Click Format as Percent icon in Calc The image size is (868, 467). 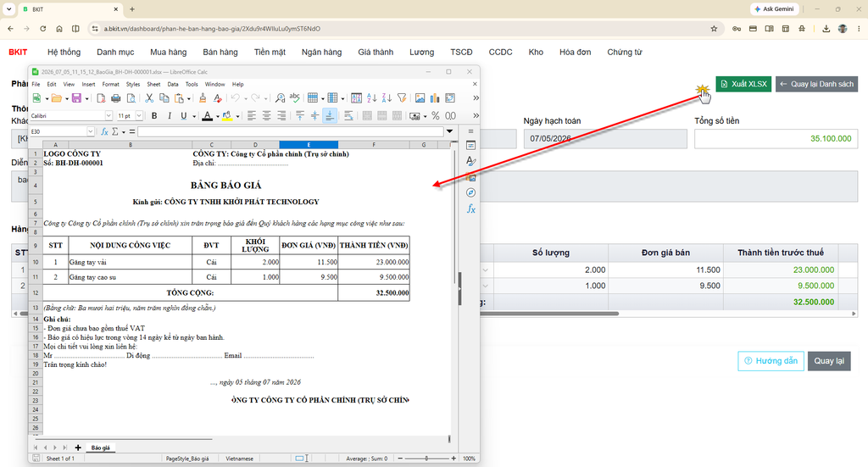point(436,115)
